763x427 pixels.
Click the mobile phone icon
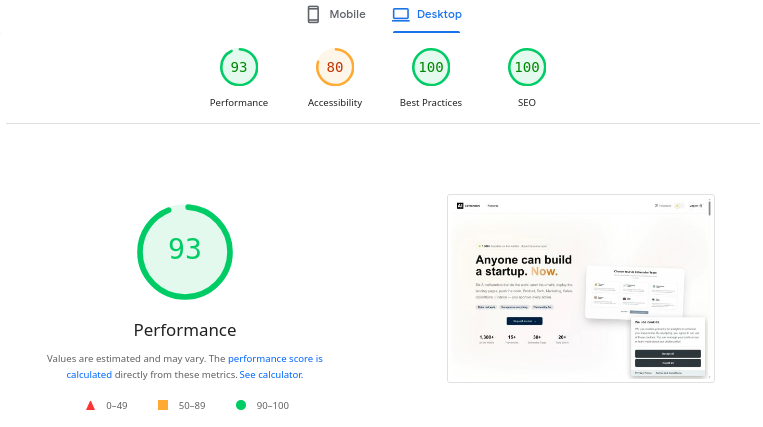(x=313, y=15)
